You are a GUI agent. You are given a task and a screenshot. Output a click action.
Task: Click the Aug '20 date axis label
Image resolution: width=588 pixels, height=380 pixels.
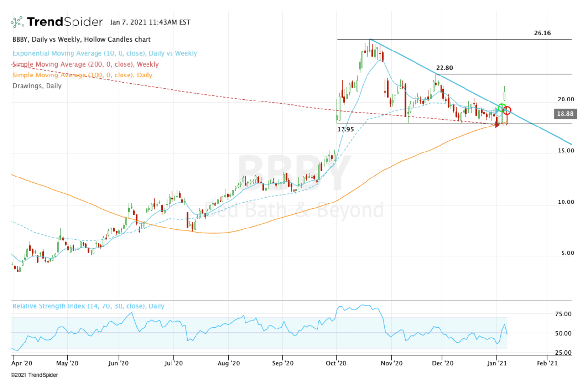coord(228,363)
